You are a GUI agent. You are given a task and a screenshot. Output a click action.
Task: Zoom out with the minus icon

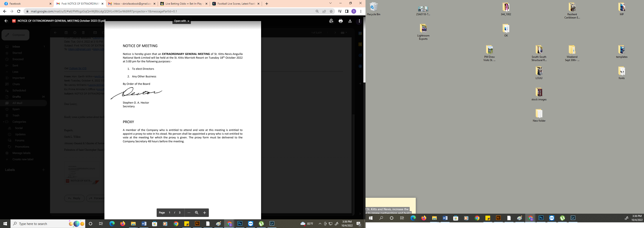click(189, 213)
